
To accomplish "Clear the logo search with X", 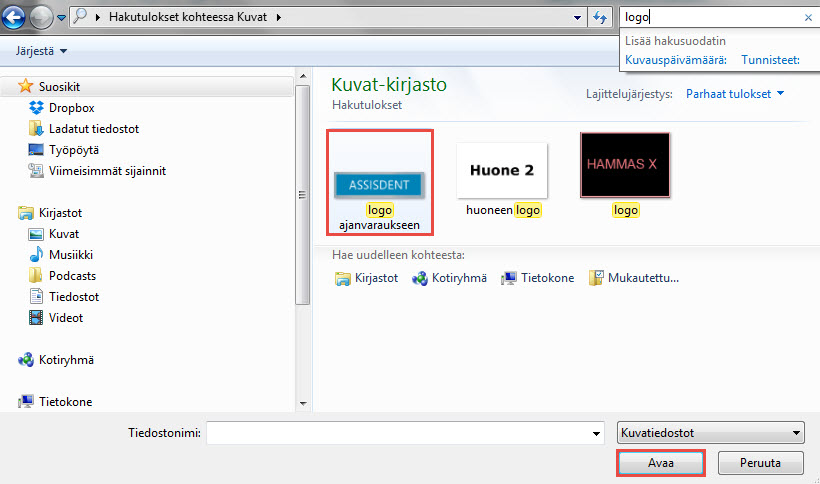I will 808,17.
